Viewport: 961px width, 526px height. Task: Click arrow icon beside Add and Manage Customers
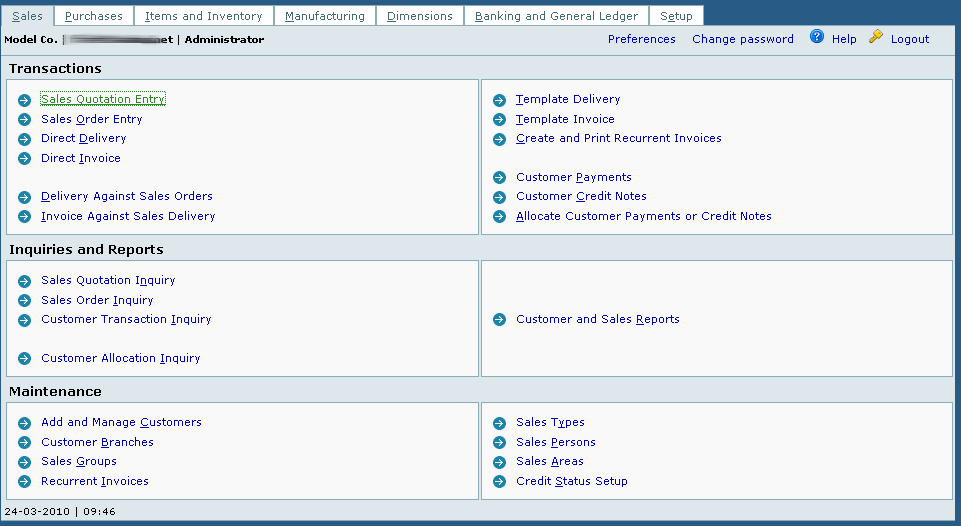(x=25, y=423)
